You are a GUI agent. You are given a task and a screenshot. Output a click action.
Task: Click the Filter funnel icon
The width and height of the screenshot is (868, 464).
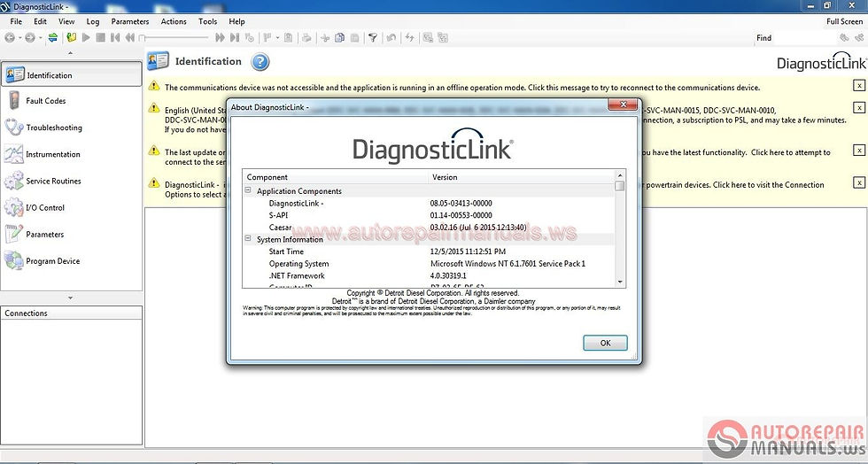coord(373,38)
